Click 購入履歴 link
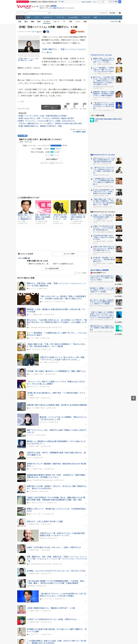Image resolution: width=138 pixels, height=644 pixels. point(112,13)
